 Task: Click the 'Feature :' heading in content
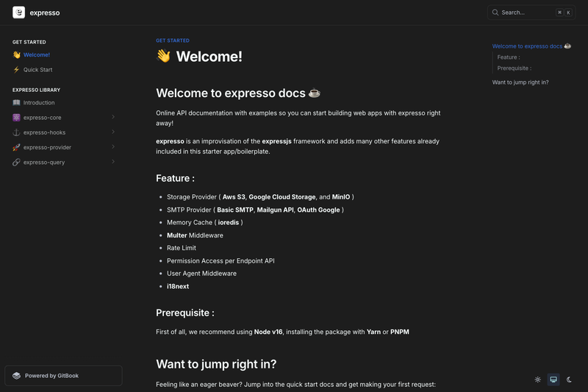[x=175, y=178]
